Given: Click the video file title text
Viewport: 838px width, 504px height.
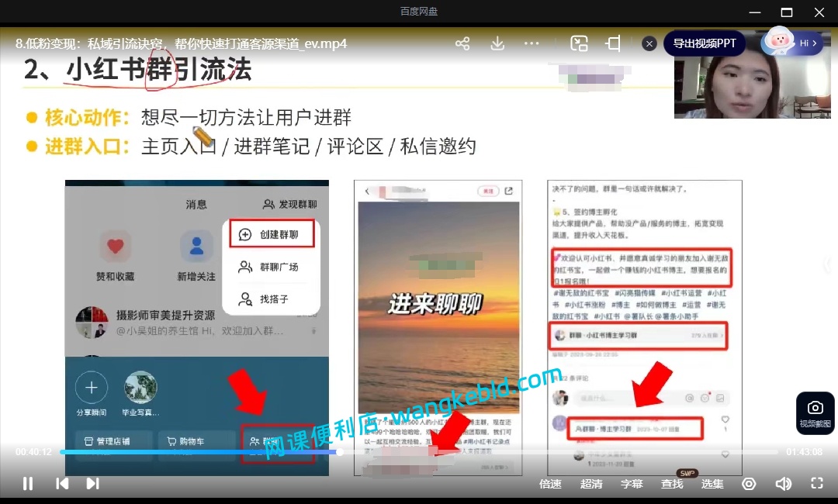Looking at the screenshot, I should pyautogui.click(x=181, y=43).
